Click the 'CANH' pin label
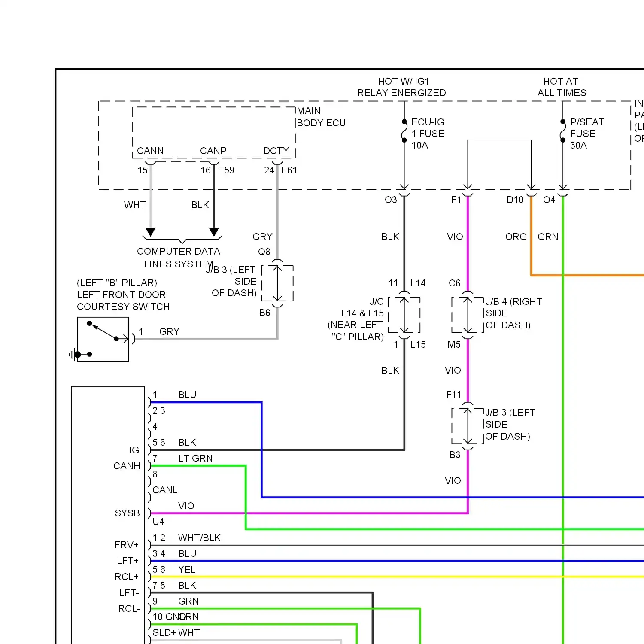Image resolution: width=644 pixels, height=644 pixels. pos(127,466)
